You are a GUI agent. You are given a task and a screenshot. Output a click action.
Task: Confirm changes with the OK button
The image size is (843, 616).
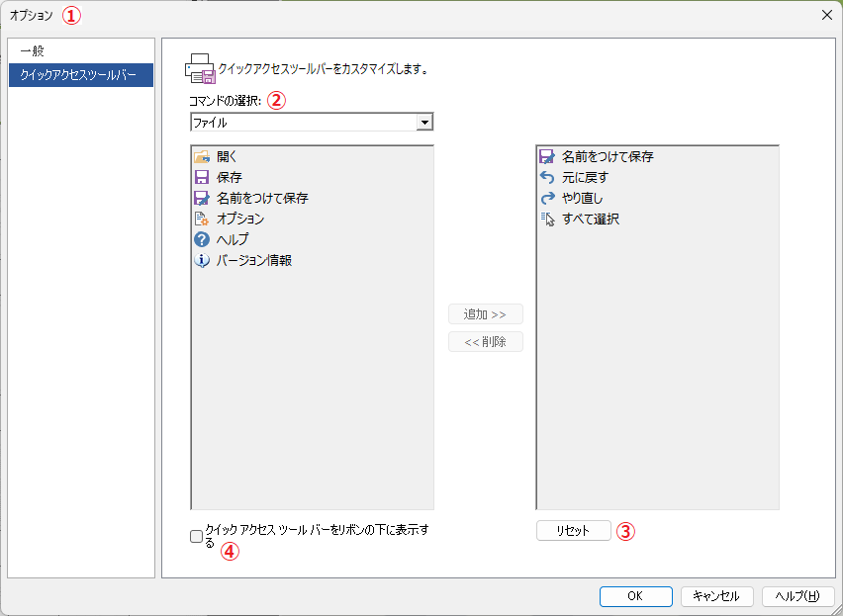point(635,596)
